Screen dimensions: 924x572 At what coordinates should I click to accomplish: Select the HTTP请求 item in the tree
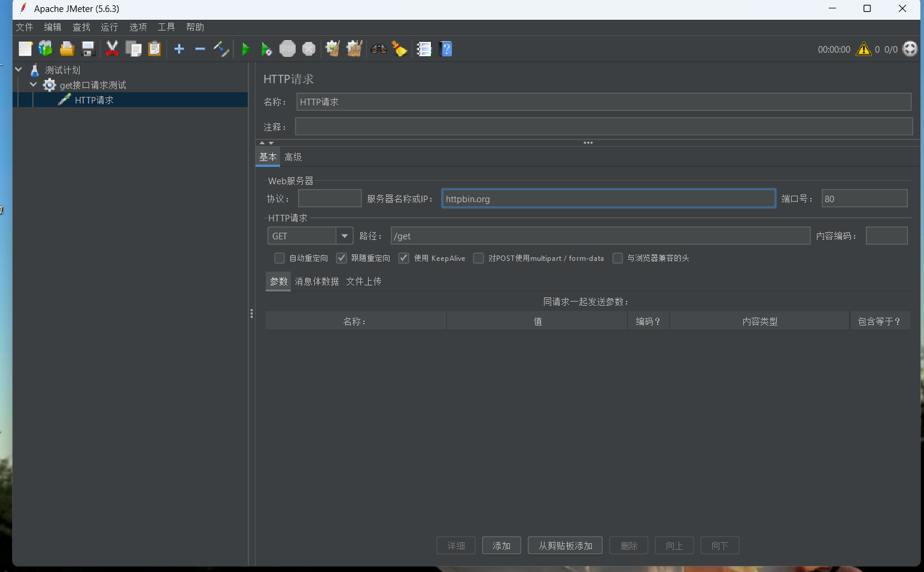click(x=94, y=100)
